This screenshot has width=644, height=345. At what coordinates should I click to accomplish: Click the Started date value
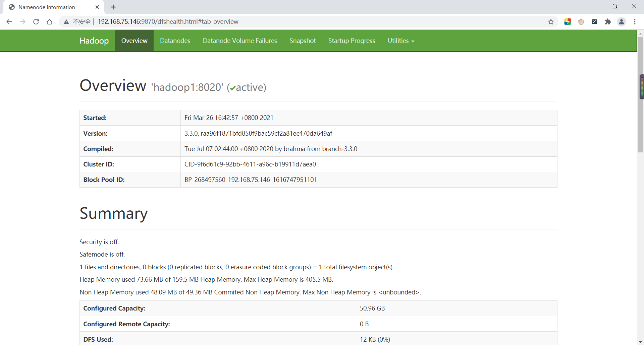click(x=229, y=118)
